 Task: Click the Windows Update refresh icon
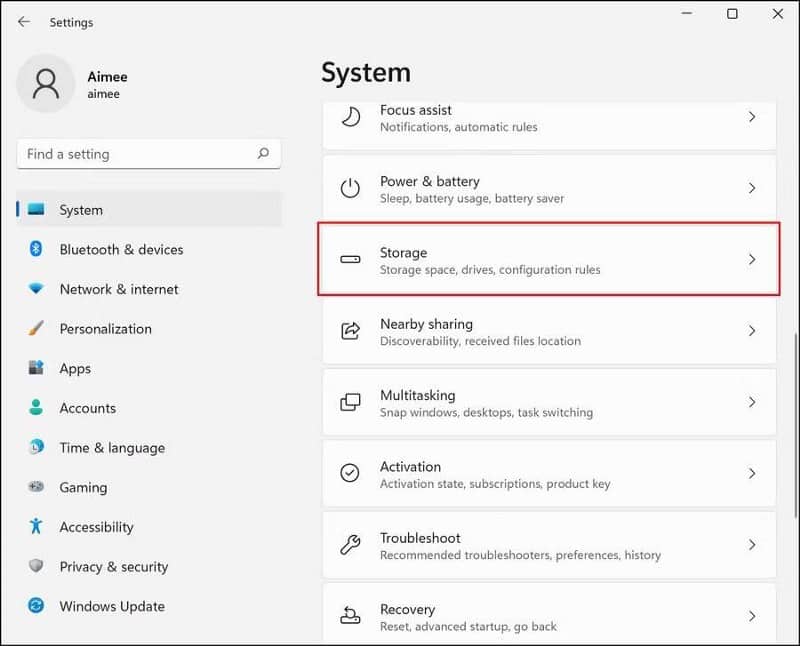[x=35, y=606]
